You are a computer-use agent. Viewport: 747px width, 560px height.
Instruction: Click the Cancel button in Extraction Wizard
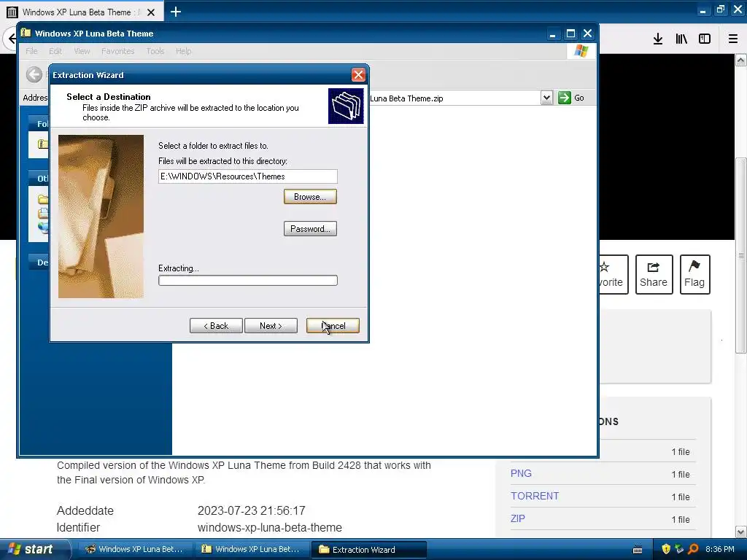pyautogui.click(x=333, y=326)
